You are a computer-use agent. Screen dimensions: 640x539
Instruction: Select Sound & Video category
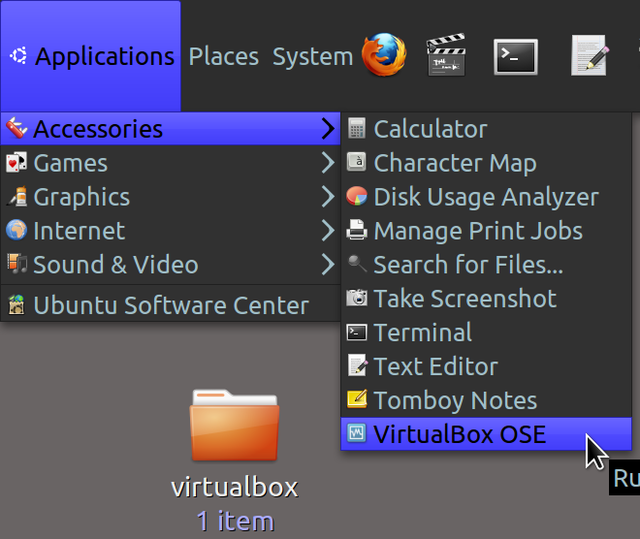170,264
